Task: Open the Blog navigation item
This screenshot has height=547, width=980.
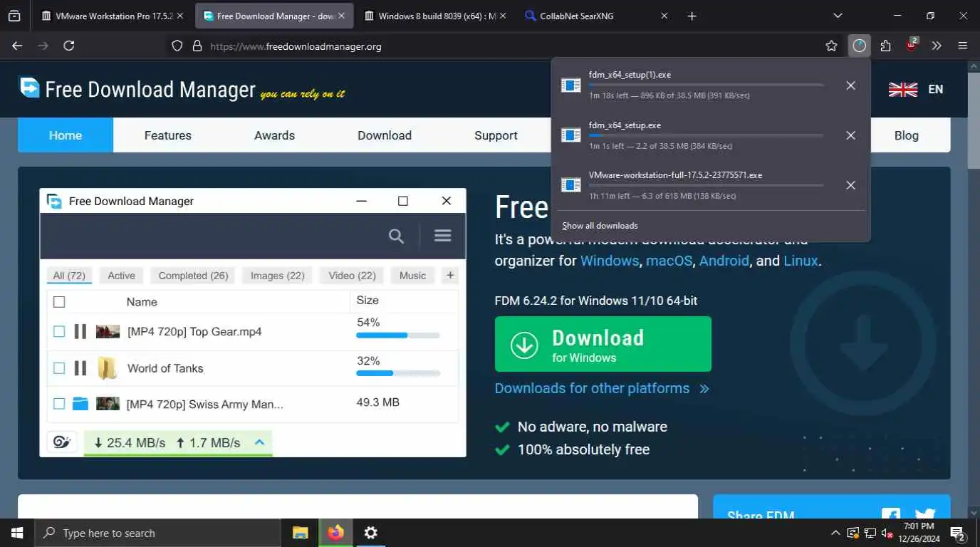Action: tap(906, 135)
